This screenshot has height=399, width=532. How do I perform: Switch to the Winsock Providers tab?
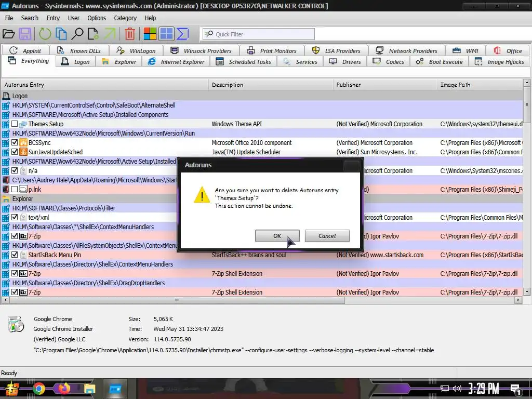click(x=201, y=51)
